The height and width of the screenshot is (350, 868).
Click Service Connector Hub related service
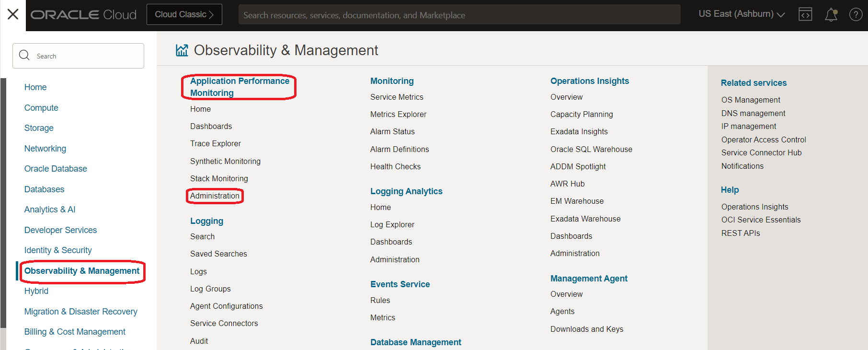(761, 152)
